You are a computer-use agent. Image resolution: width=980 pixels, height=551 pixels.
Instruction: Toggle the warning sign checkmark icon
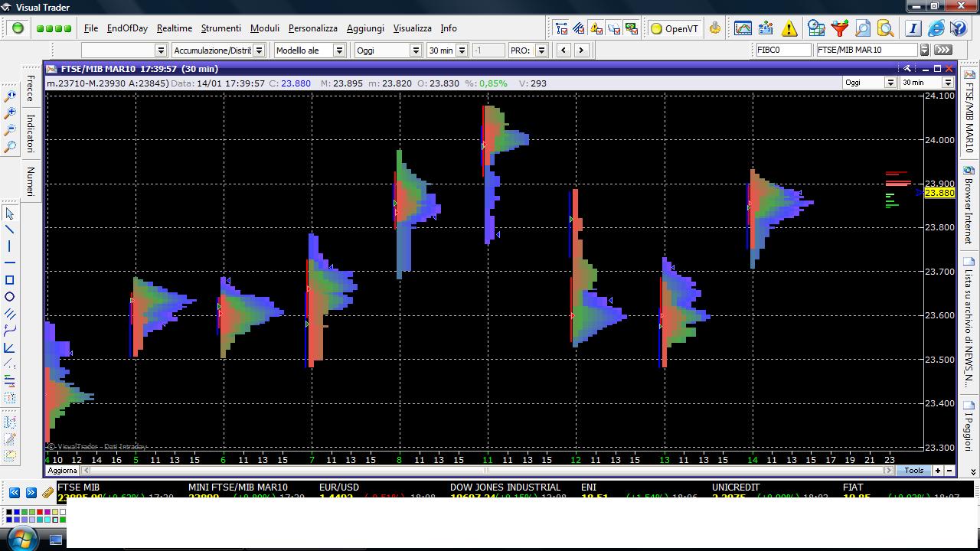click(x=596, y=29)
